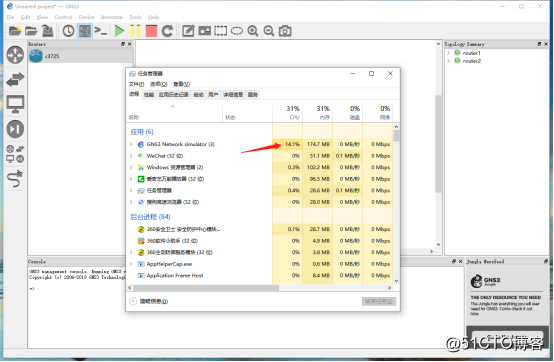Expand router2 in Topology Summary
Screen dimensions: 554x362
pos(449,61)
